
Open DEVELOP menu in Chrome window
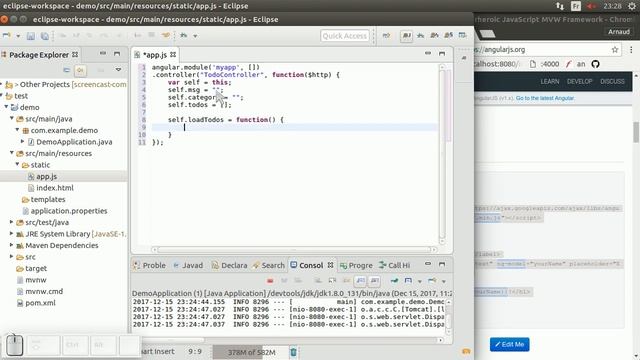coord(579,81)
